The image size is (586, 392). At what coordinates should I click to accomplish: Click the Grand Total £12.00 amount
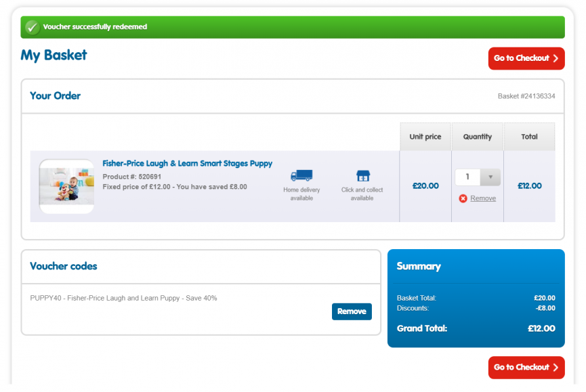pyautogui.click(x=541, y=328)
